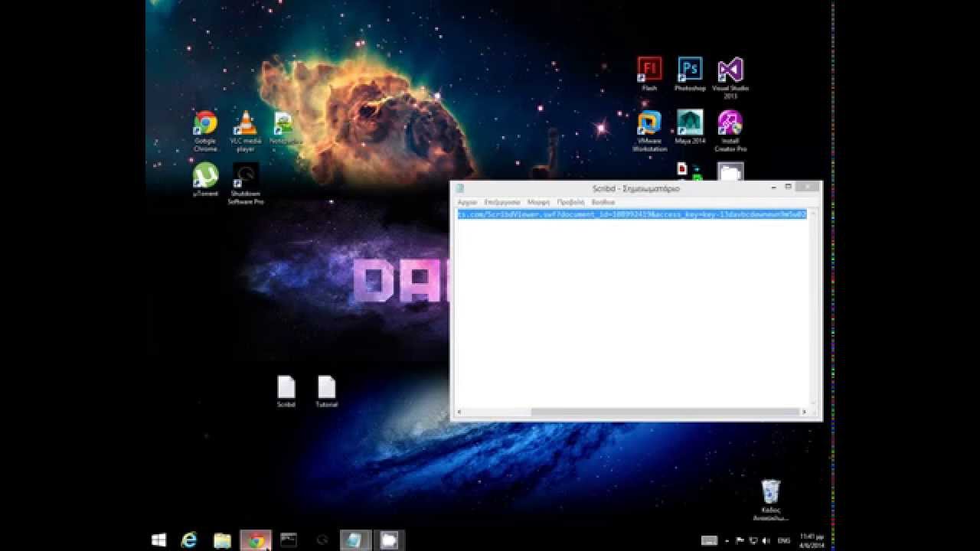Open the Notepad View menu (Προβολή)
The height and width of the screenshot is (551, 980).
[x=570, y=202]
